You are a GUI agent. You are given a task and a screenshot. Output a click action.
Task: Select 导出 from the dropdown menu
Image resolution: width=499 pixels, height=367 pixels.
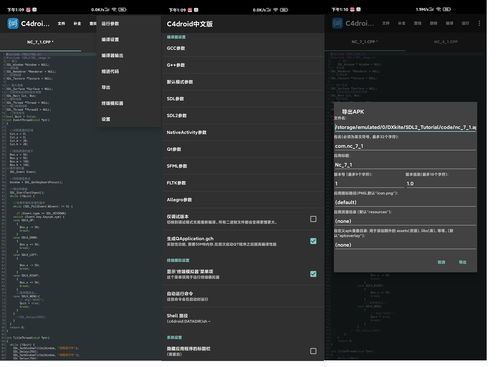106,87
